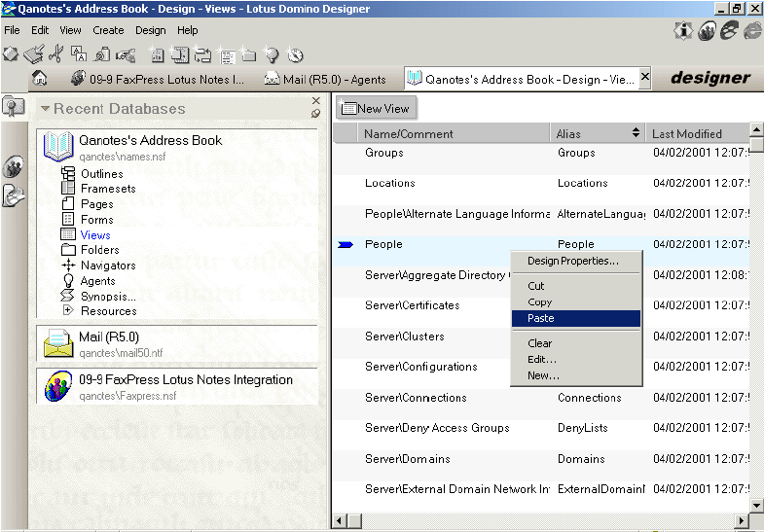Choose New... in the context menu
The width and height of the screenshot is (764, 532).
(576, 375)
